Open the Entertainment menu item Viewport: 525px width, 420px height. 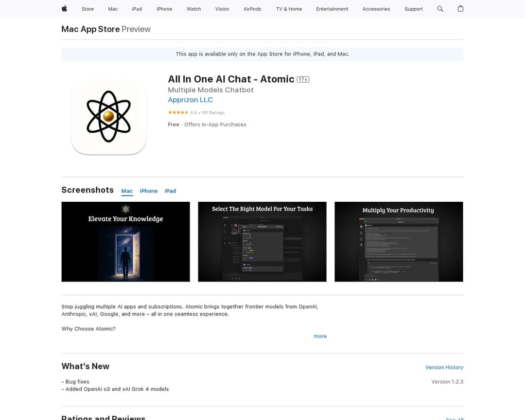tap(332, 9)
